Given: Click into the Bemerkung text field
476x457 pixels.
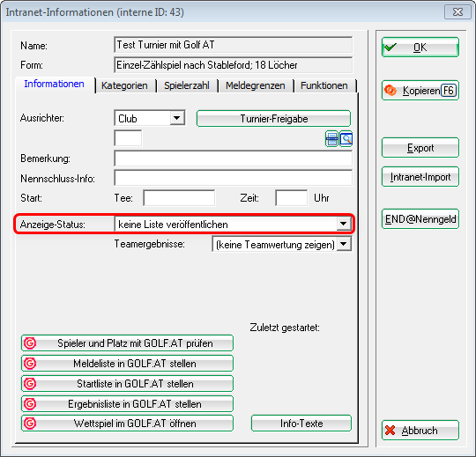Looking at the screenshot, I should point(233,158).
